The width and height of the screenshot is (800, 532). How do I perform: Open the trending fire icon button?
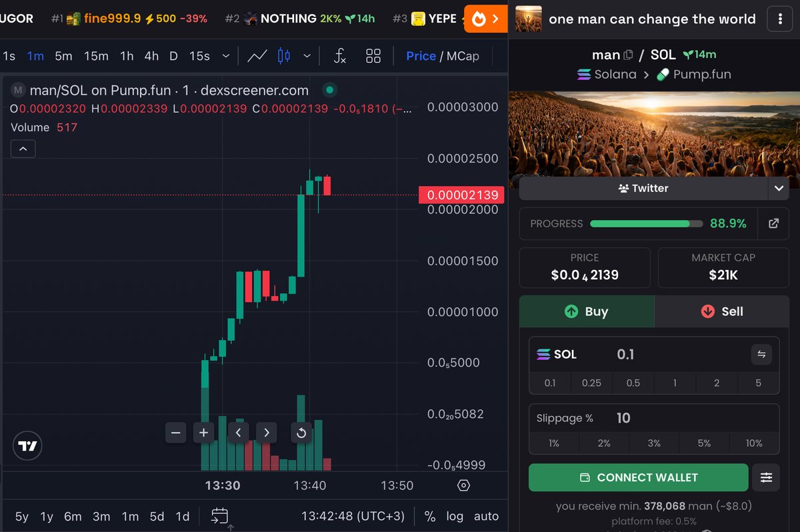click(x=485, y=19)
